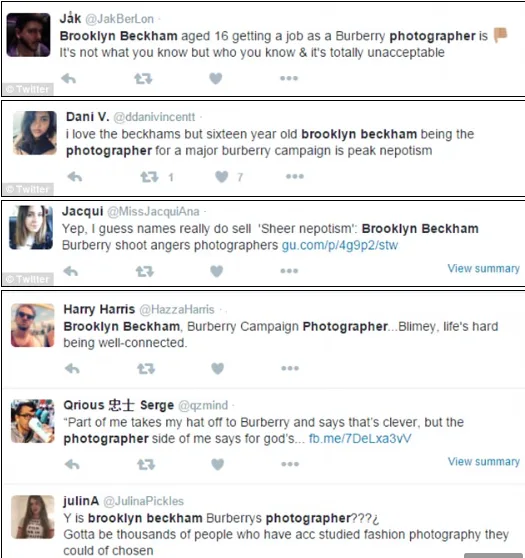Retweet Jak's Burberry photographer tweet
525x558 pixels.
[x=143, y=78]
